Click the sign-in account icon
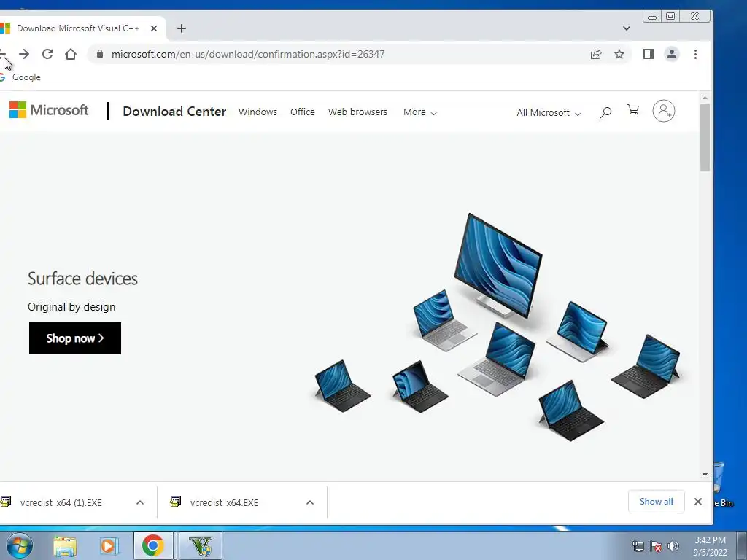Screen dimensions: 747x560 pos(664,111)
